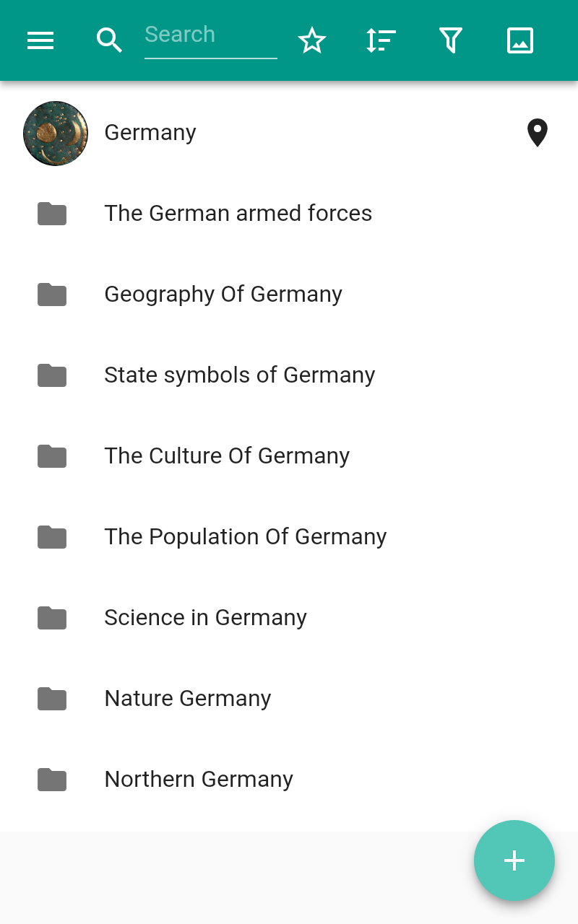Click The Culture Of Germany folder icon
Viewport: 578px width, 924px height.
tap(52, 456)
